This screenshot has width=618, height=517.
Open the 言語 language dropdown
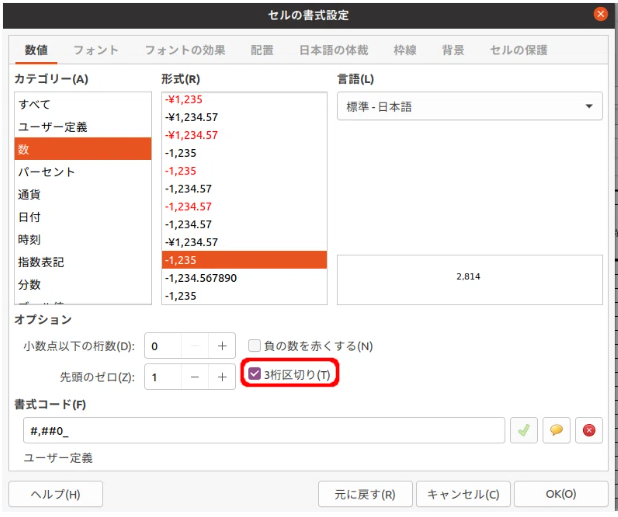(x=469, y=106)
